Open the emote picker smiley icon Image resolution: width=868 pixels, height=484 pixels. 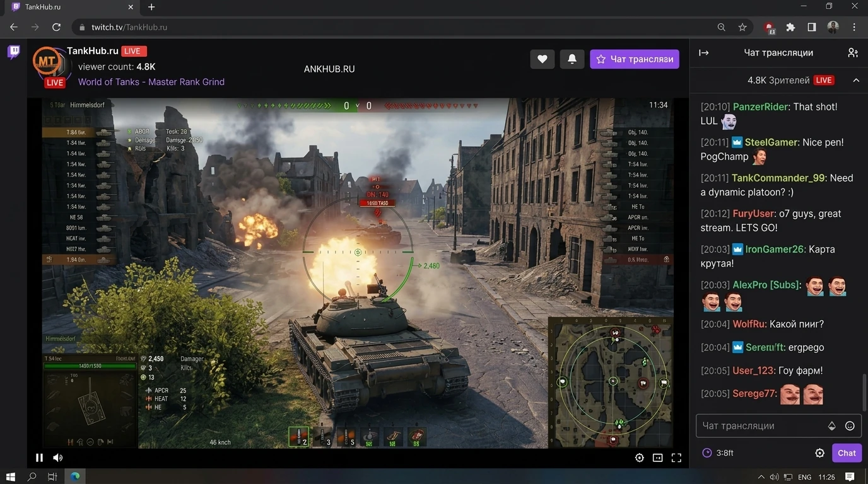[x=850, y=426]
